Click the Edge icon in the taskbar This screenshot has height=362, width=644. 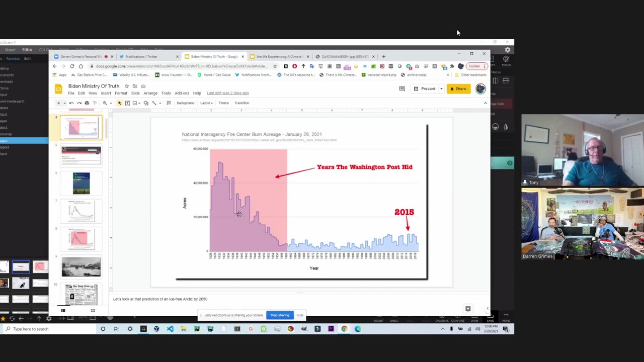358,329
